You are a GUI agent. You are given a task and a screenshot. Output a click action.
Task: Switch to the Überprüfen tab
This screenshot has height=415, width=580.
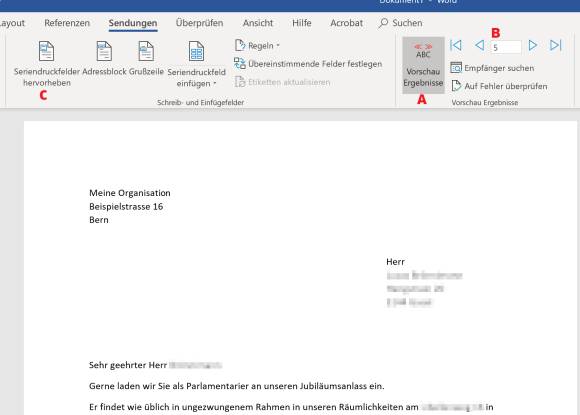tap(199, 23)
